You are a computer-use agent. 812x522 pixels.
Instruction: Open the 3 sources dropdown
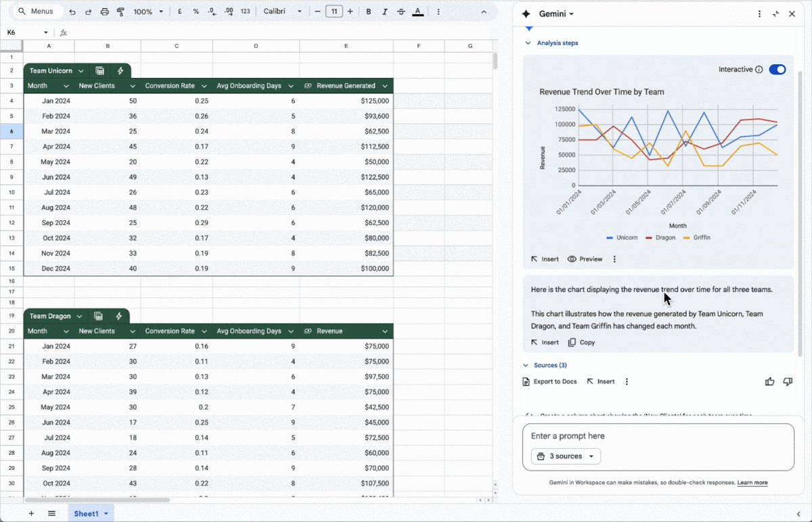tap(566, 456)
